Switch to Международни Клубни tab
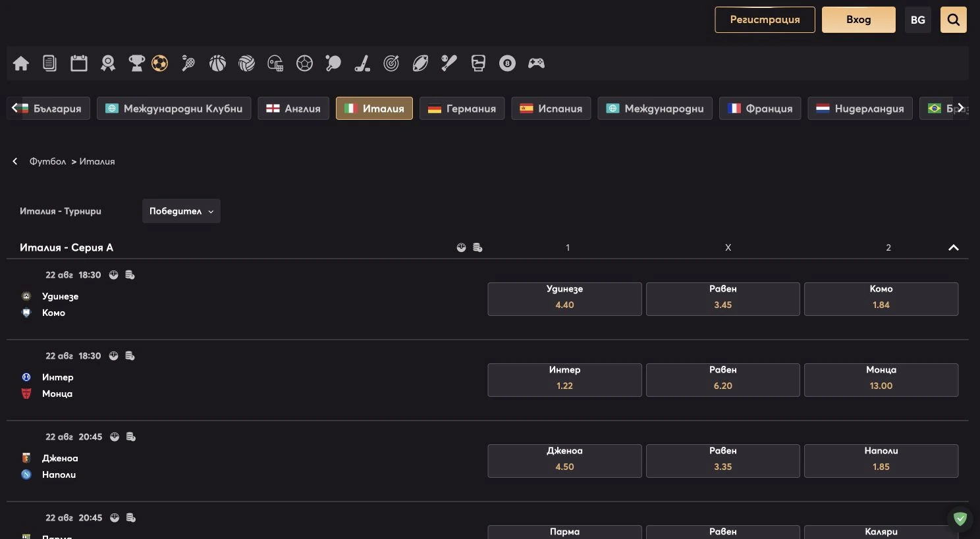 point(174,109)
